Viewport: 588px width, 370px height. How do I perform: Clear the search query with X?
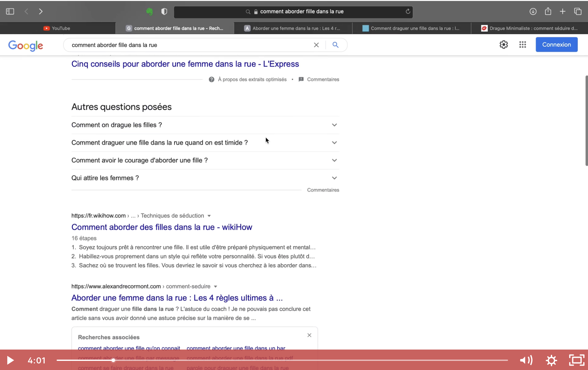(x=316, y=45)
